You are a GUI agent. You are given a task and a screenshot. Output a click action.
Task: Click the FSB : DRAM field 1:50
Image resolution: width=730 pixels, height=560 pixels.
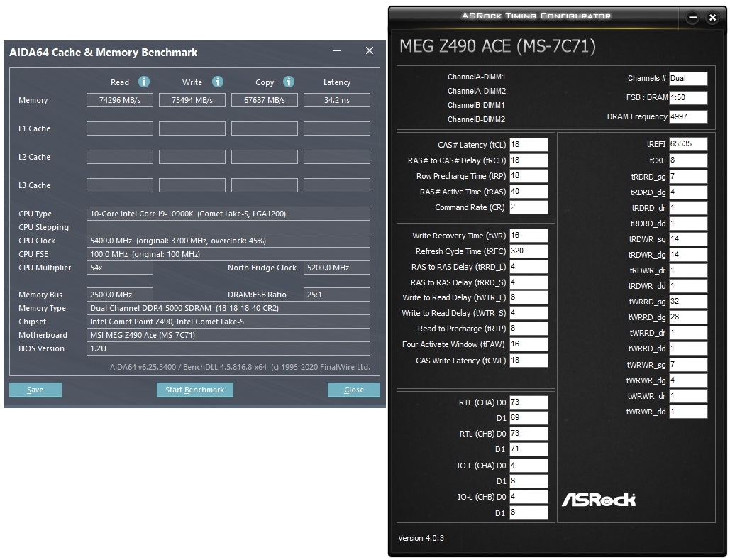point(688,98)
